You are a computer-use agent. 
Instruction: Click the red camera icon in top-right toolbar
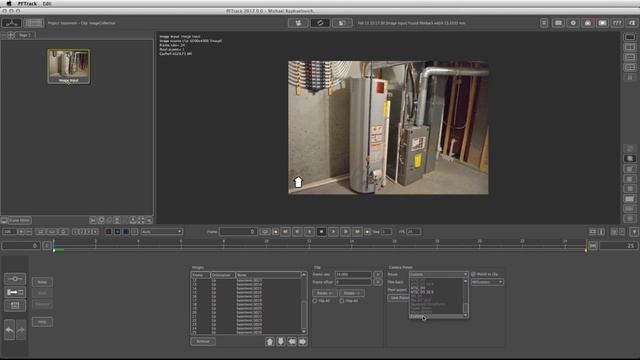click(588, 23)
